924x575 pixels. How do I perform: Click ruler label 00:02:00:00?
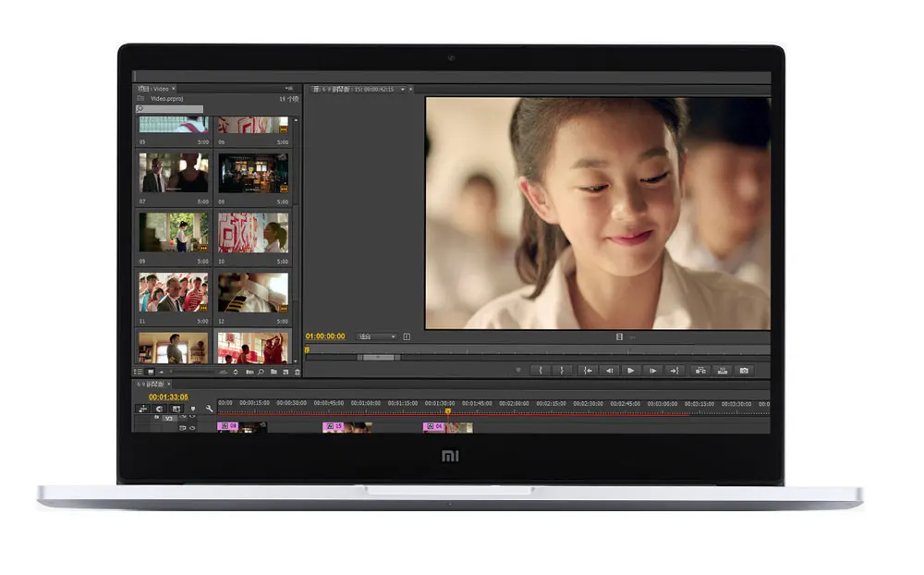click(x=514, y=403)
